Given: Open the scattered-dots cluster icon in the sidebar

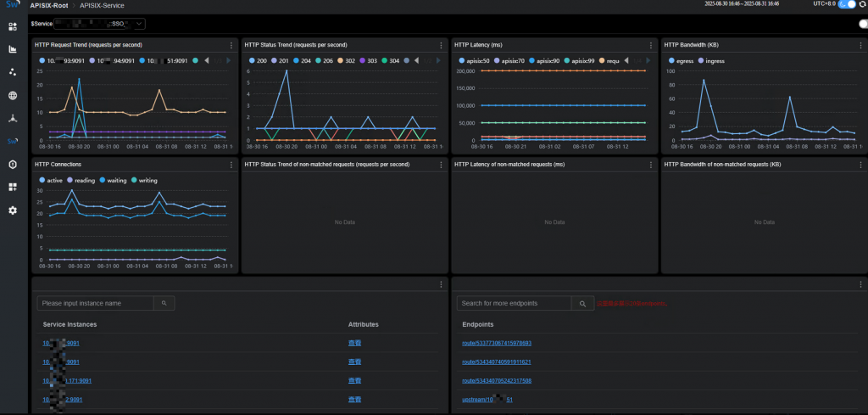Looking at the screenshot, I should point(13,72).
